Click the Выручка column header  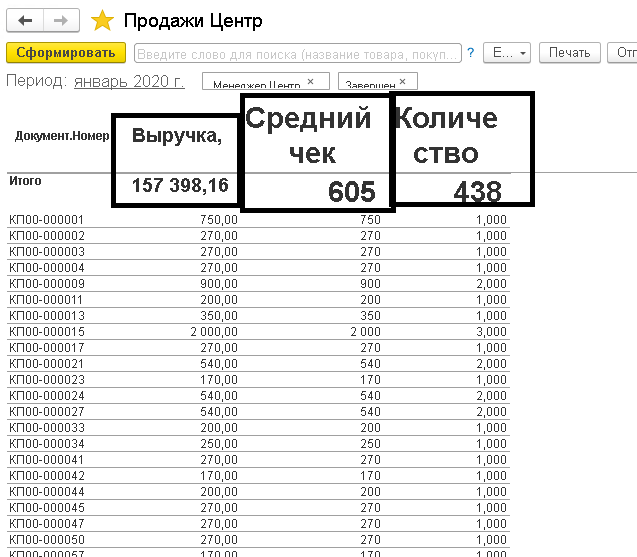pos(177,137)
